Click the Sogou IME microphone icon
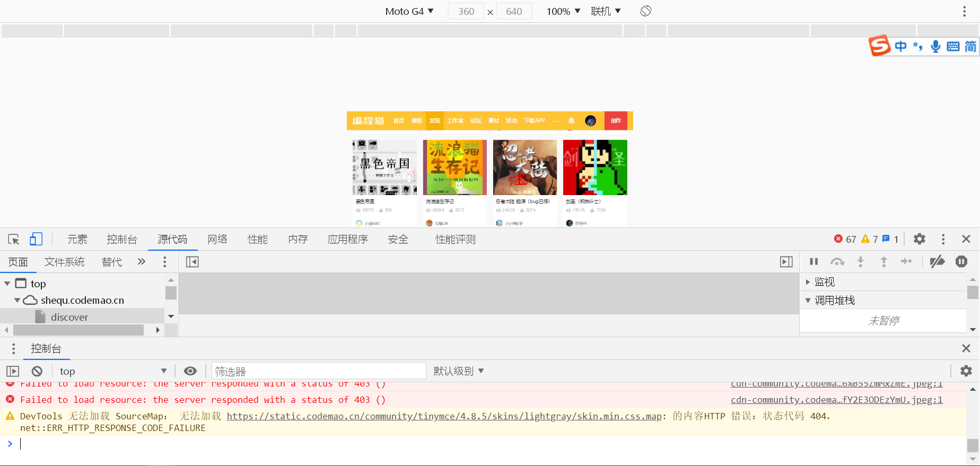 [935, 47]
